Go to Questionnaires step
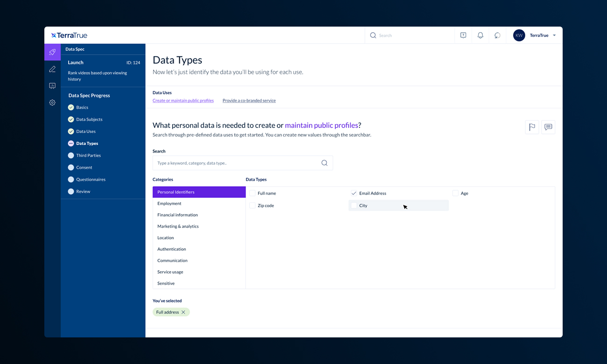 coord(91,180)
